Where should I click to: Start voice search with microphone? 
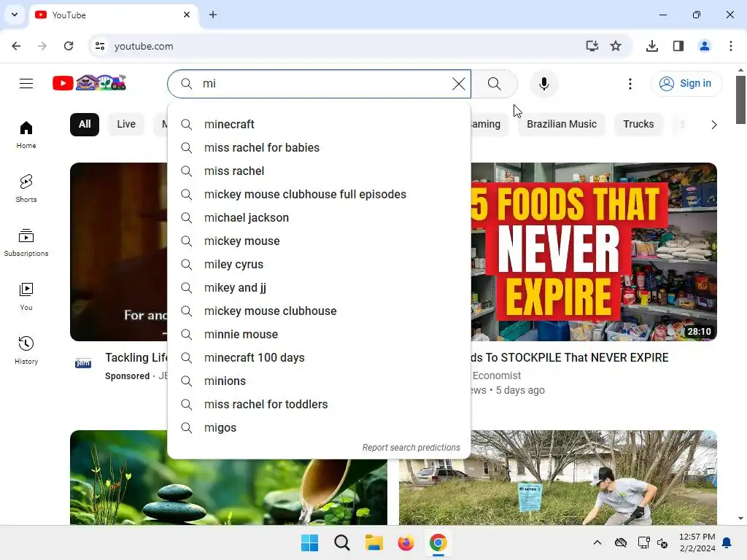[543, 84]
